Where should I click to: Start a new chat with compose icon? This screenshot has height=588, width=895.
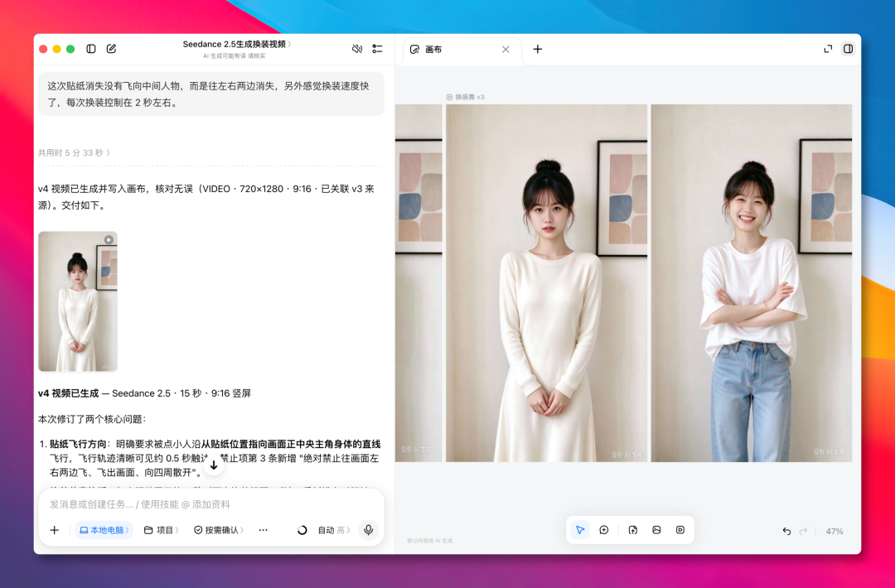pyautogui.click(x=111, y=49)
